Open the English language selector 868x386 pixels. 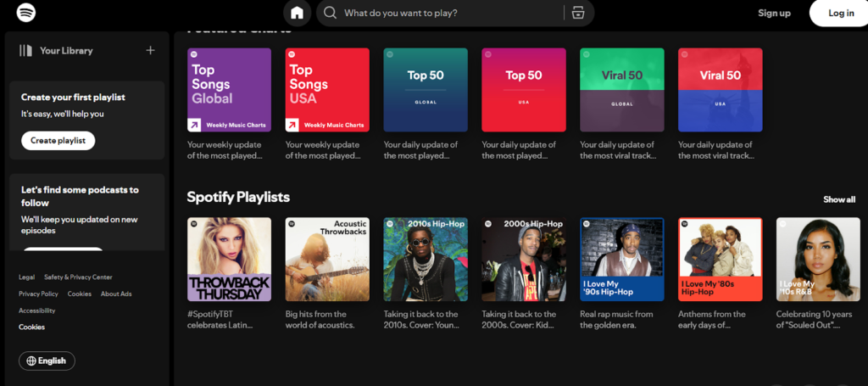click(47, 361)
